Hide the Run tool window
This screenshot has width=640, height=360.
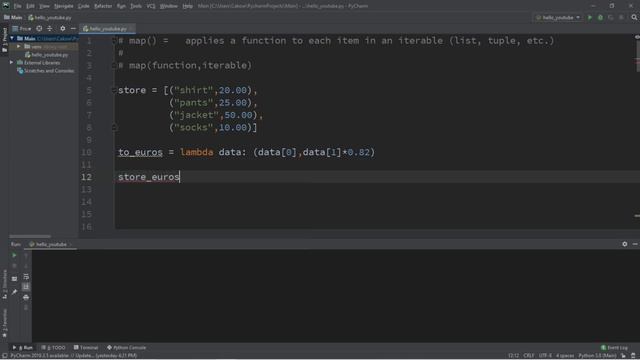click(635, 244)
